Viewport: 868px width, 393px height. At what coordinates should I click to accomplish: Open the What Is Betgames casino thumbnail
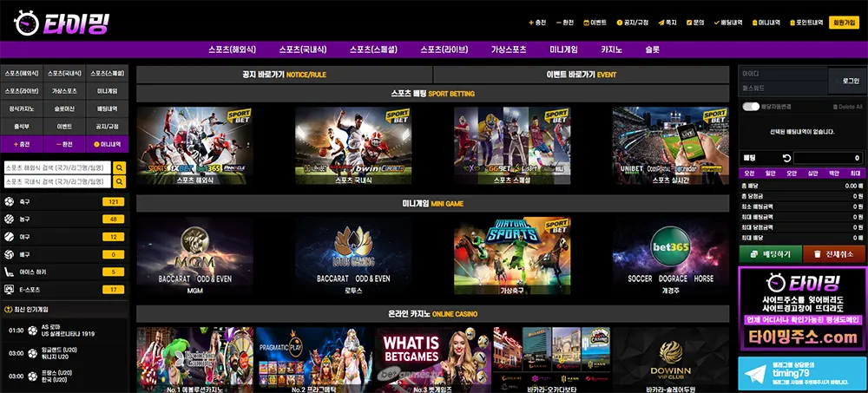(433, 360)
